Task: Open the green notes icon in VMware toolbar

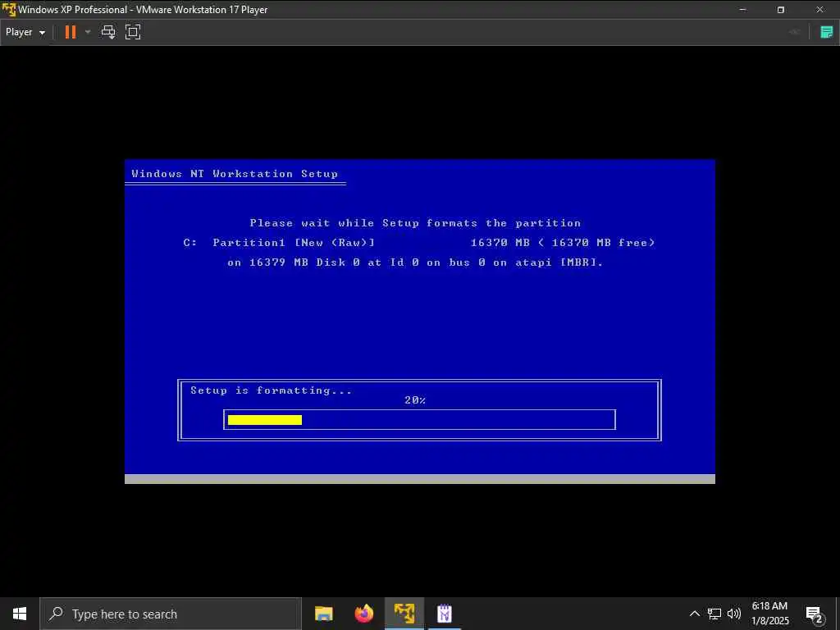Action: pyautogui.click(x=827, y=32)
